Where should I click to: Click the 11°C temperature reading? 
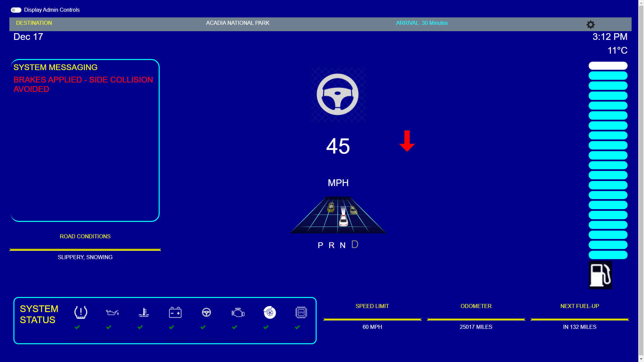[x=617, y=51]
